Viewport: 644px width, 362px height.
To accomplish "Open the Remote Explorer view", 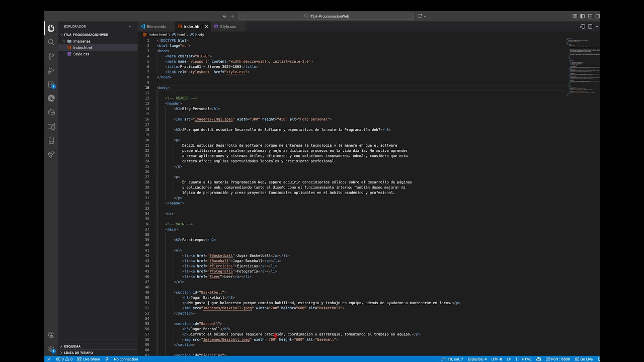I will click(x=51, y=112).
